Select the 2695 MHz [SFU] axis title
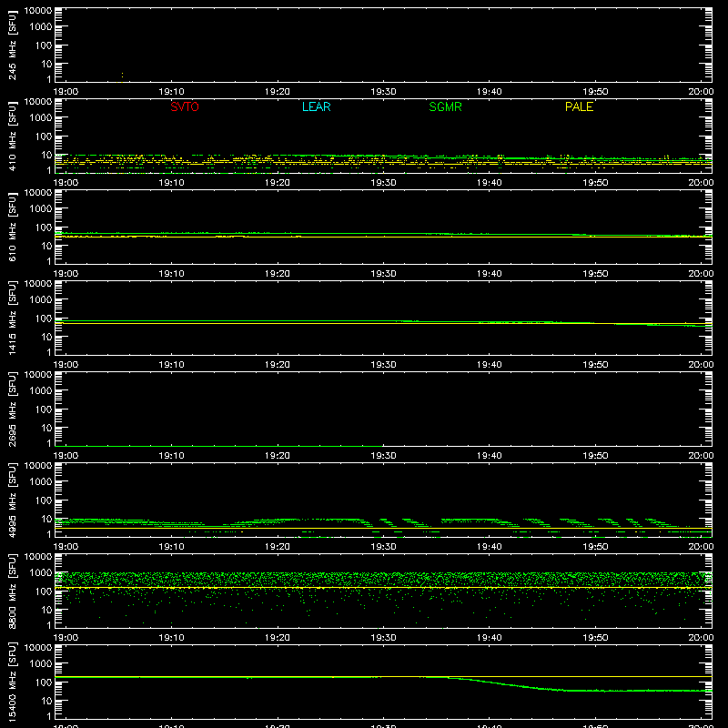The width and height of the screenshot is (728, 728). [12, 409]
